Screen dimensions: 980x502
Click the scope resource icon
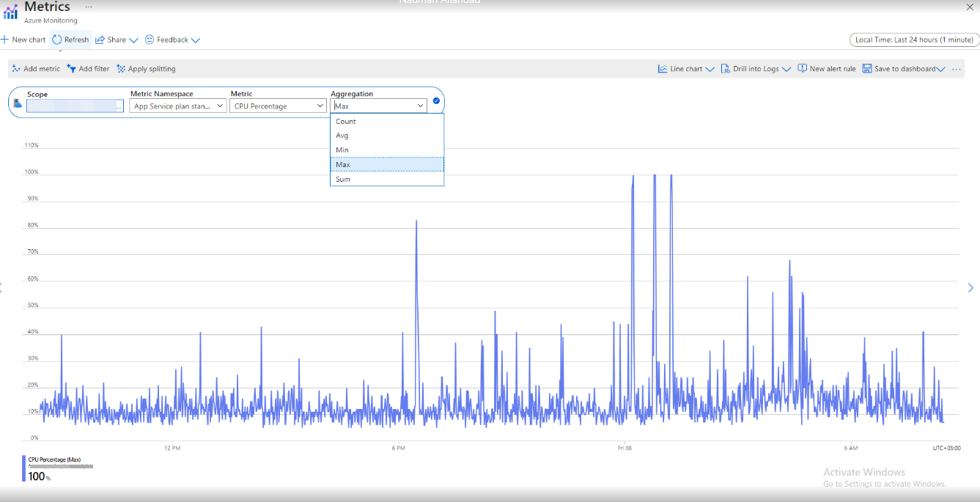(18, 103)
